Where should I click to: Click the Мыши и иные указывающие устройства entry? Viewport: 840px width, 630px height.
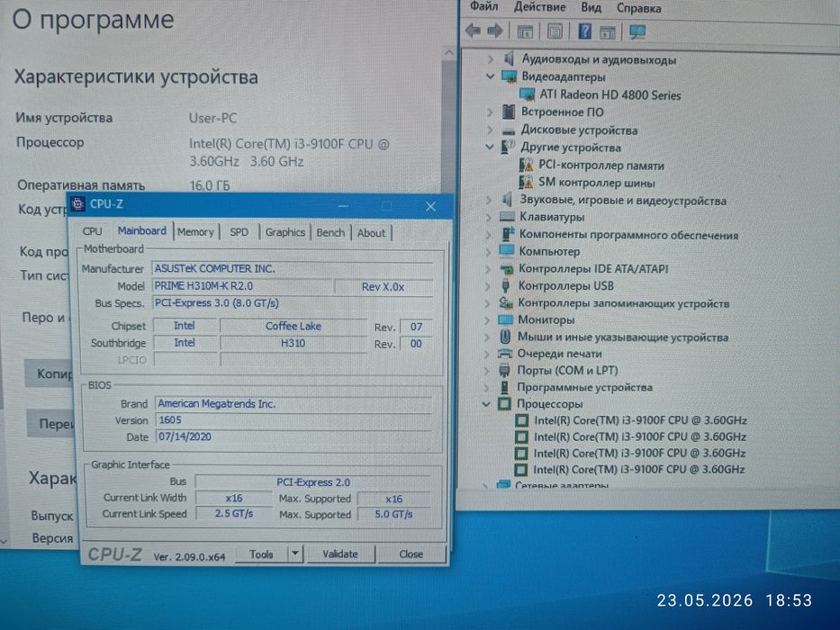[x=622, y=337]
